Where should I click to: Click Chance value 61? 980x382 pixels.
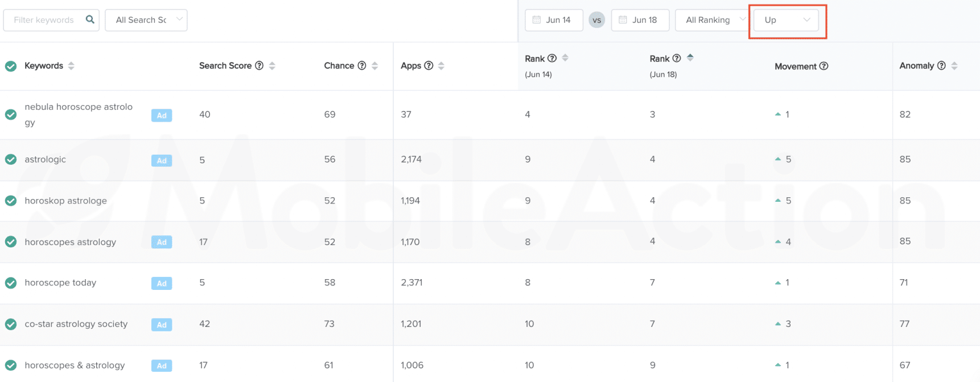[329, 365]
